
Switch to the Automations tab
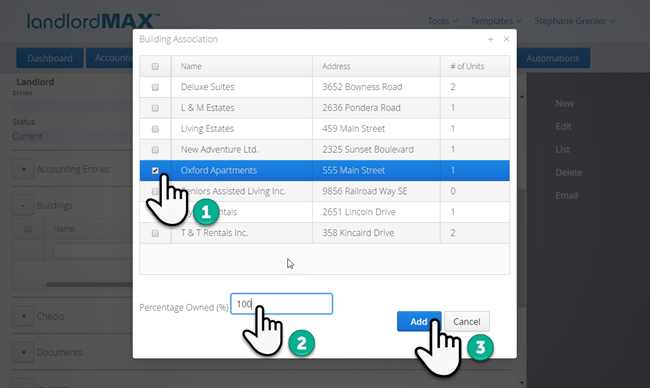[x=553, y=58]
